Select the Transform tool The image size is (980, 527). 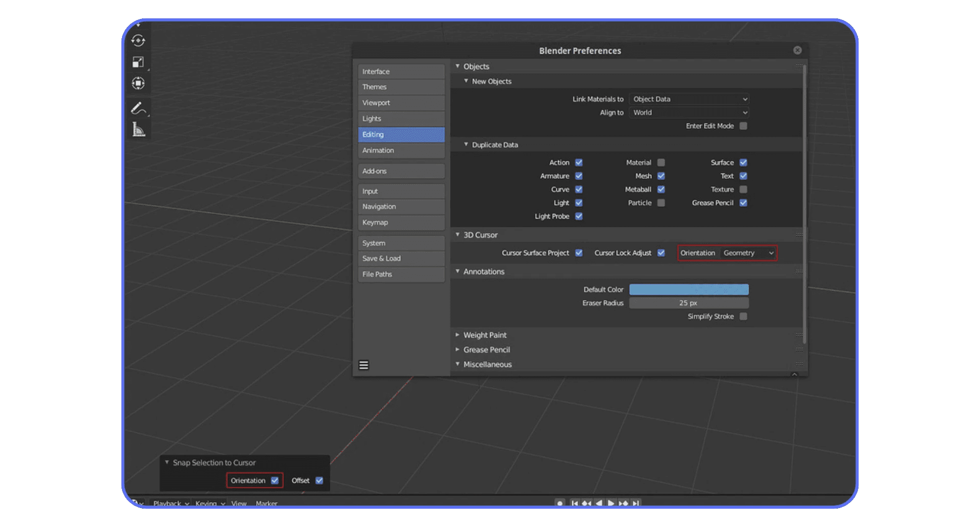(138, 83)
